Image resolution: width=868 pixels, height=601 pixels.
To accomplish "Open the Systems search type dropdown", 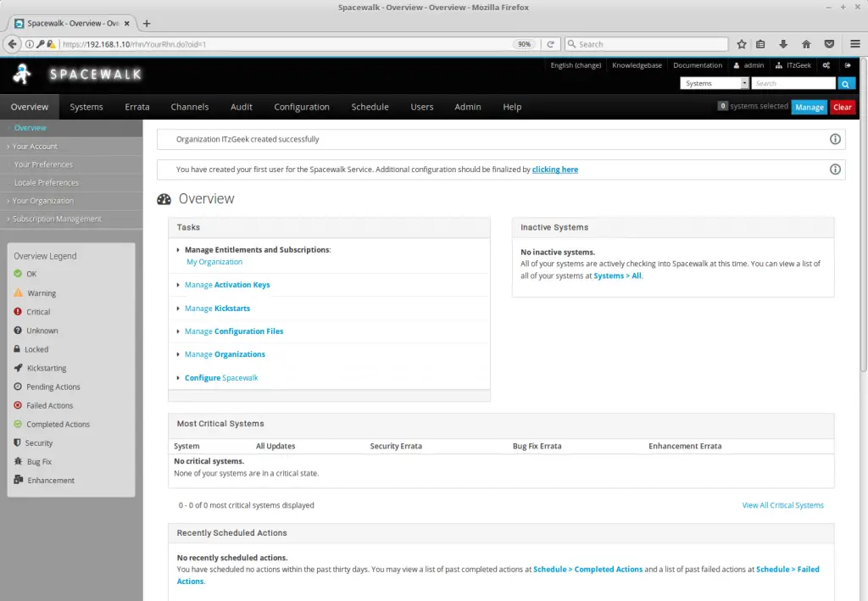I will pos(714,84).
